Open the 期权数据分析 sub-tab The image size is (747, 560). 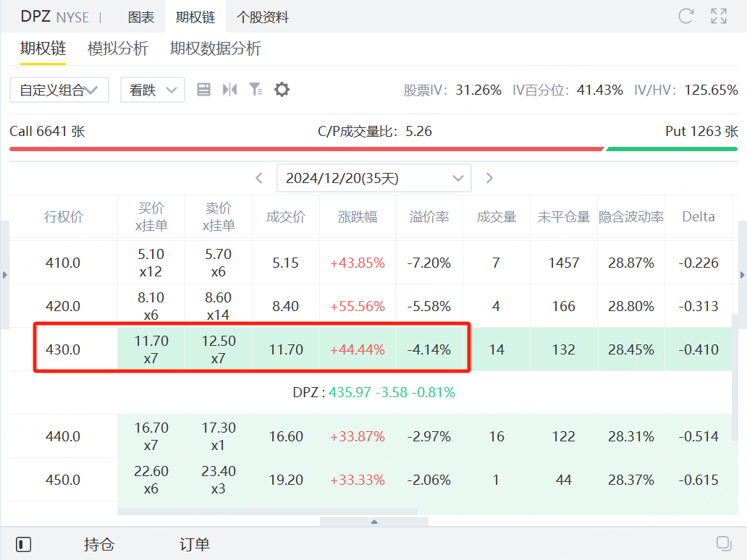click(x=215, y=48)
